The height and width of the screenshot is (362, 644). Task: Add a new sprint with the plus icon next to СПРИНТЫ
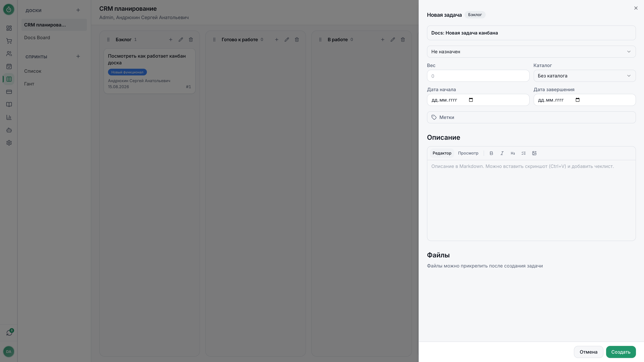pyautogui.click(x=78, y=56)
